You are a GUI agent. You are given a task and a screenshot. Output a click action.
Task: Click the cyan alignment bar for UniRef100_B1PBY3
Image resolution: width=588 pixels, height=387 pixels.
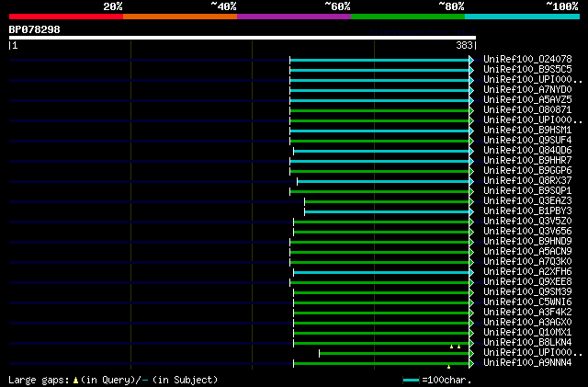[387, 212]
